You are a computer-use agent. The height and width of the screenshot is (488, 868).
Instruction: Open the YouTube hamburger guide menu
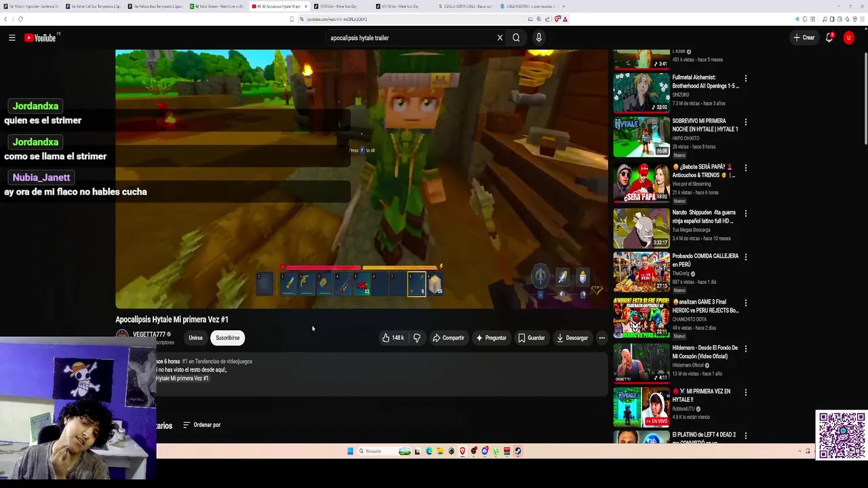pyautogui.click(x=12, y=38)
